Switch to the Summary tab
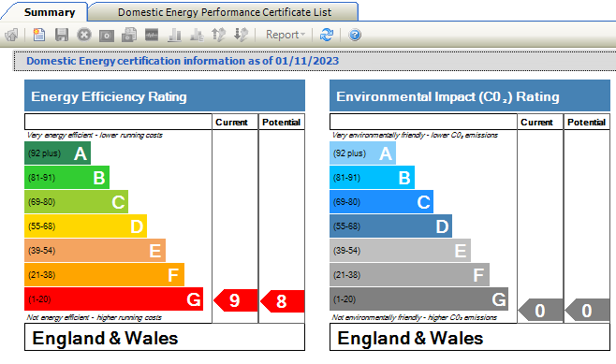Viewport: 616px width, 364px height. (50, 12)
